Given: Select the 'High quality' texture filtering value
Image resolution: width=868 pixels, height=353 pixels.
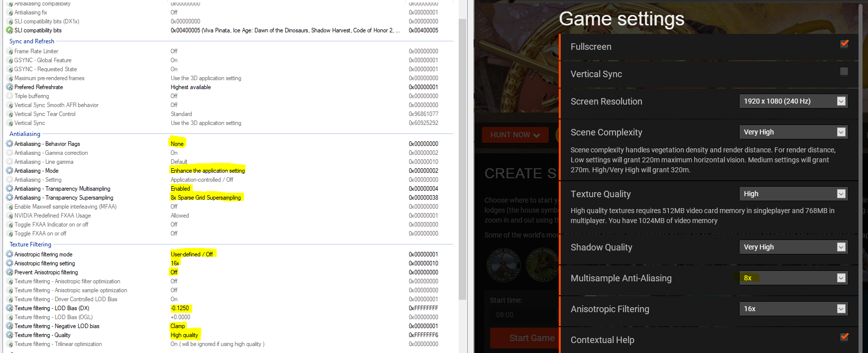Looking at the screenshot, I should [184, 335].
